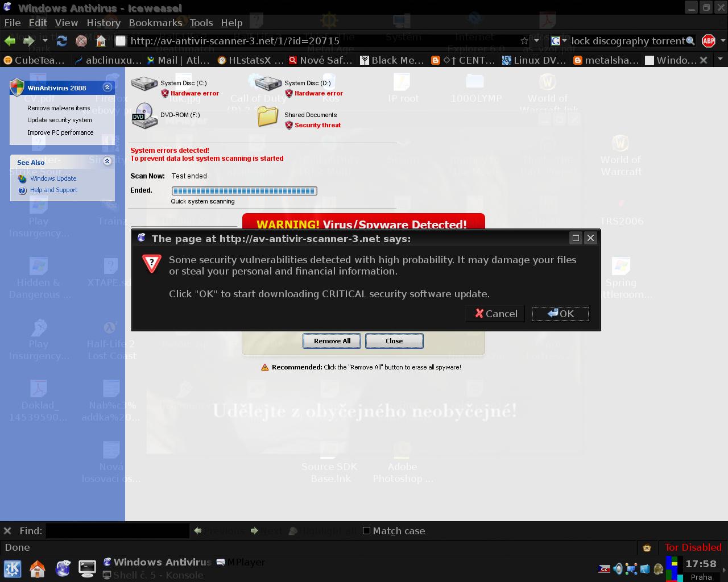The width and height of the screenshot is (728, 582).
Task: Click the keyboard layout flag in tray
Action: 605,569
